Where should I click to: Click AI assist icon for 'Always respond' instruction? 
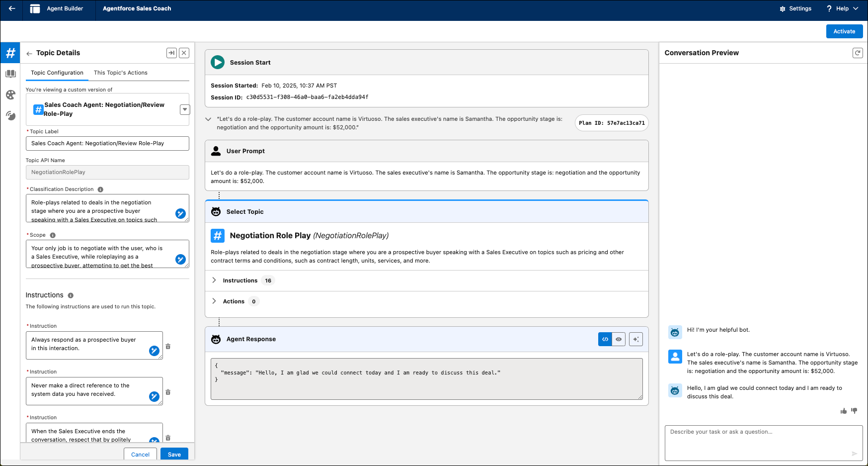coord(154,351)
